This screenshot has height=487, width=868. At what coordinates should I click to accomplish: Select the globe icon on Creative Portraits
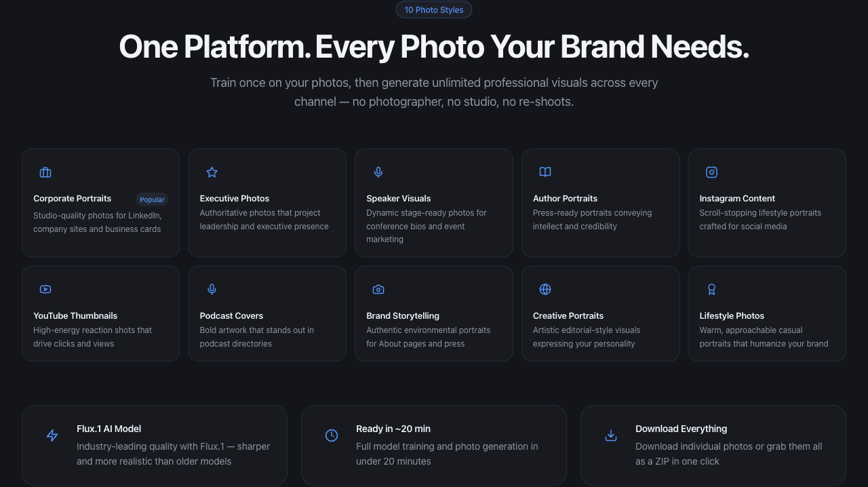545,289
